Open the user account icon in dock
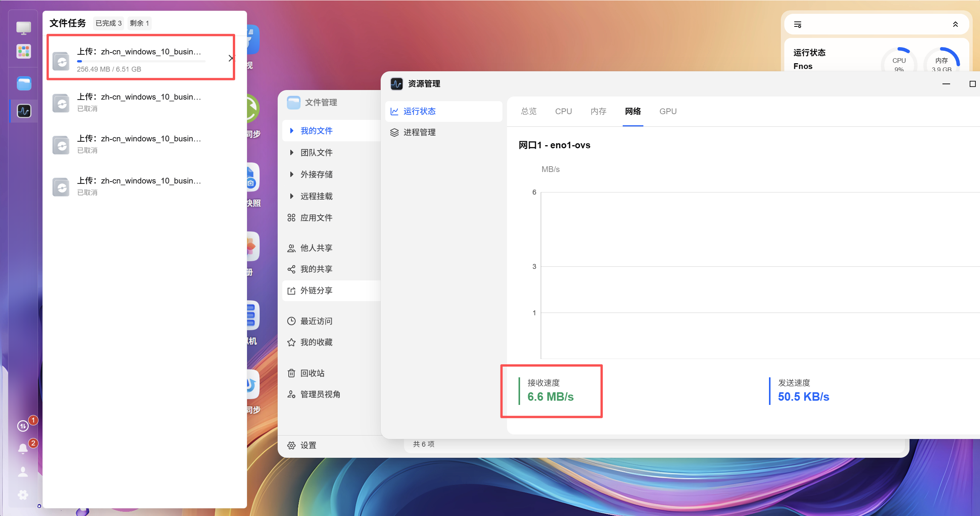Screen dimensions: 980x516 coord(23,472)
